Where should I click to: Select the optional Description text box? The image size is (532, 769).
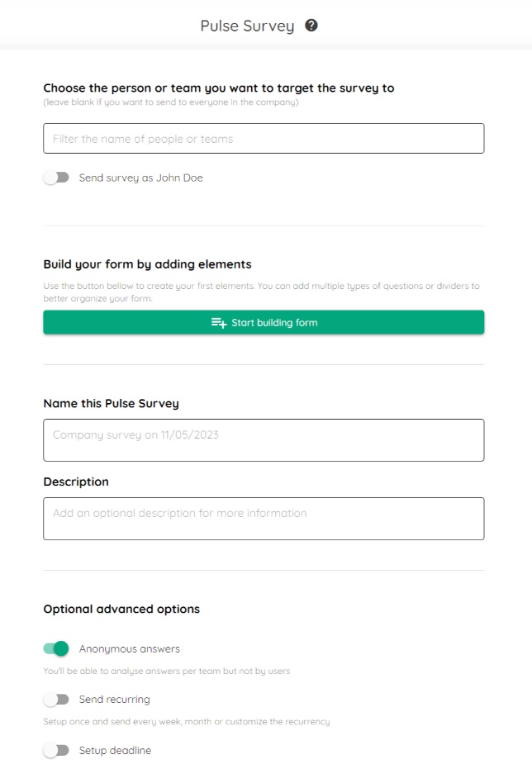coord(264,519)
